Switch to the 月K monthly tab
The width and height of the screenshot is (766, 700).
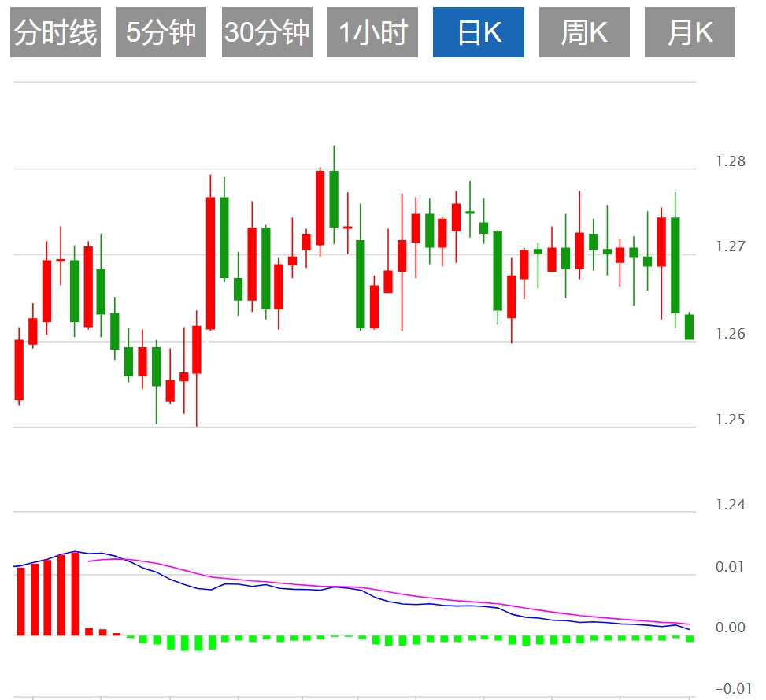click(x=690, y=32)
